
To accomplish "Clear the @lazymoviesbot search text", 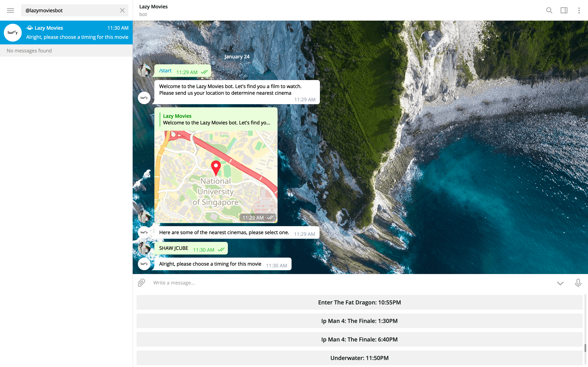I will (x=122, y=10).
